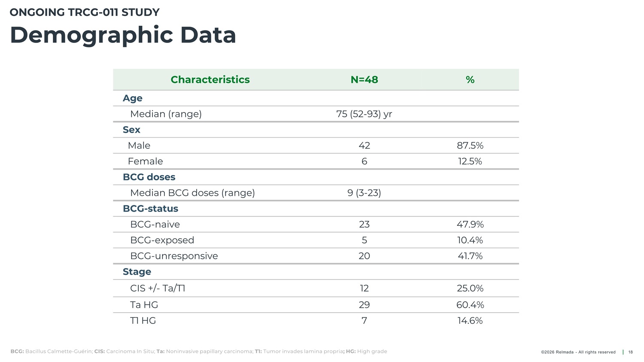Select the 'Characteristics' column header

point(210,80)
